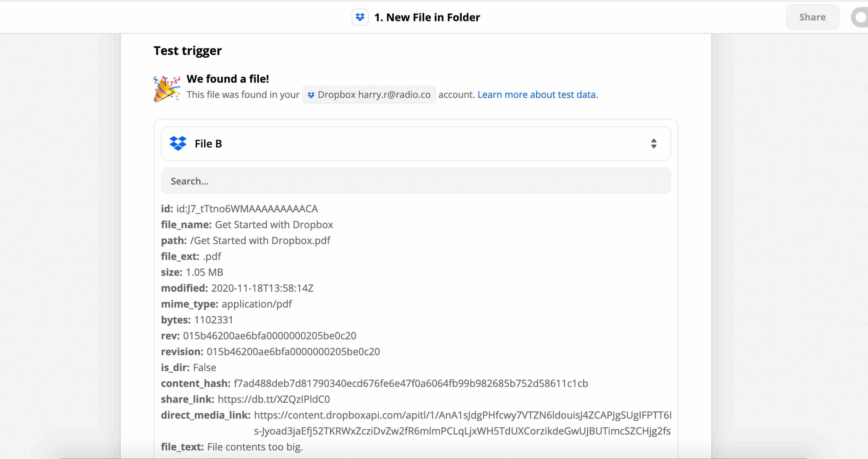868x459 pixels.
Task: Click the direct_media_link URL value
Action: (x=462, y=415)
